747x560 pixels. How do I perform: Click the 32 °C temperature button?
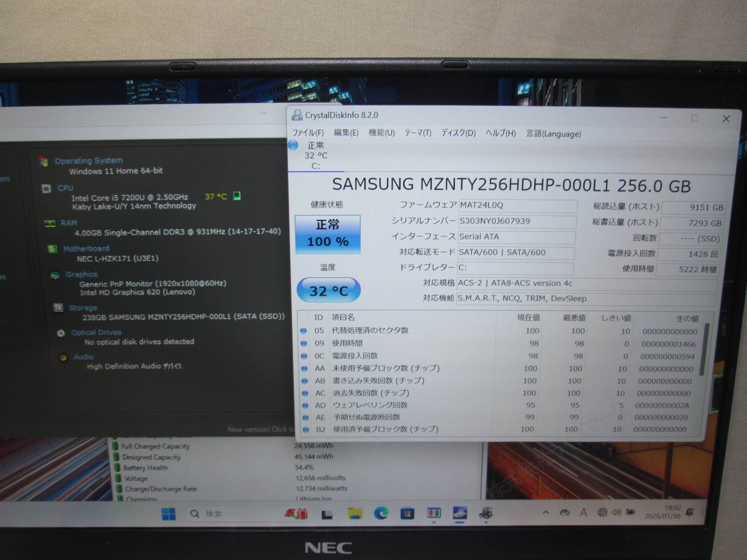328,291
